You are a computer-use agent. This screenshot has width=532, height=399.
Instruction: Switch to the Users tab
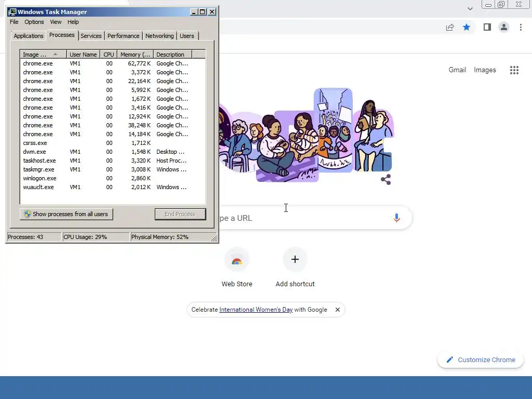(x=187, y=36)
